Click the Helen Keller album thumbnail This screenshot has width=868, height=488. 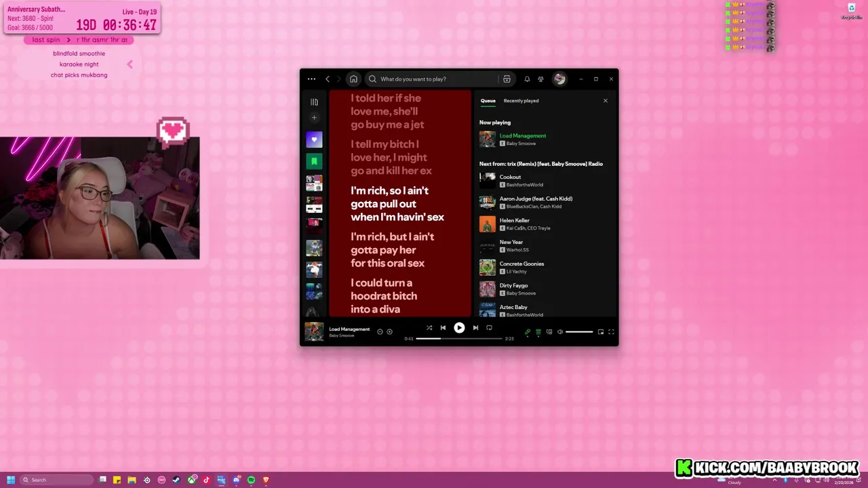pos(488,224)
